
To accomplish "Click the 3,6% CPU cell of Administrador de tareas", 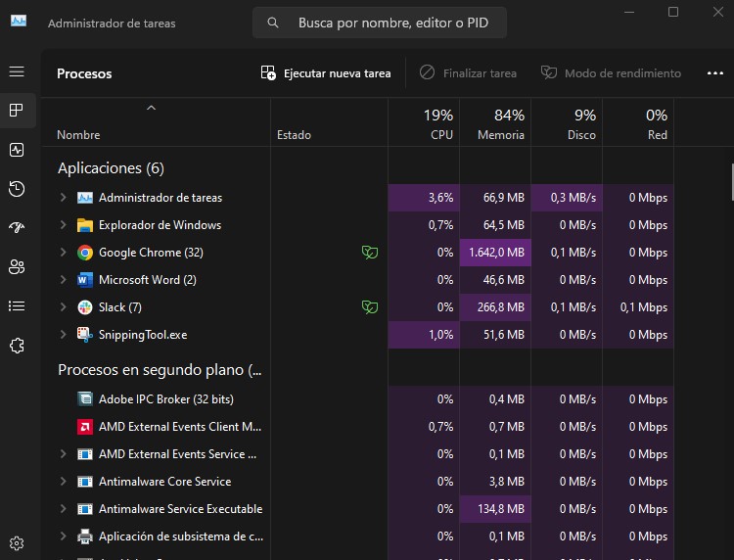I will tap(424, 198).
